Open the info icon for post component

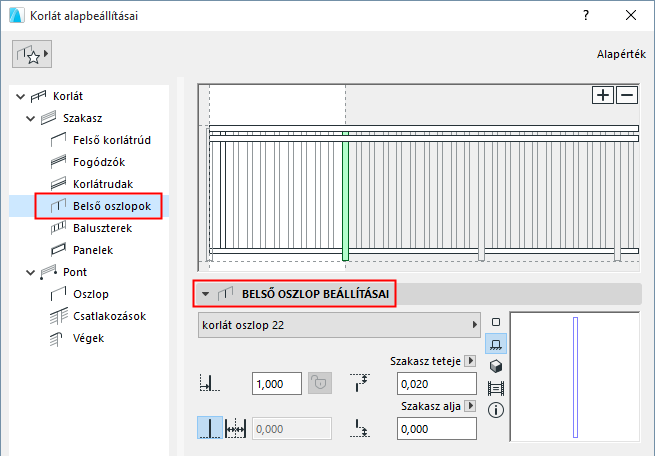(496, 410)
